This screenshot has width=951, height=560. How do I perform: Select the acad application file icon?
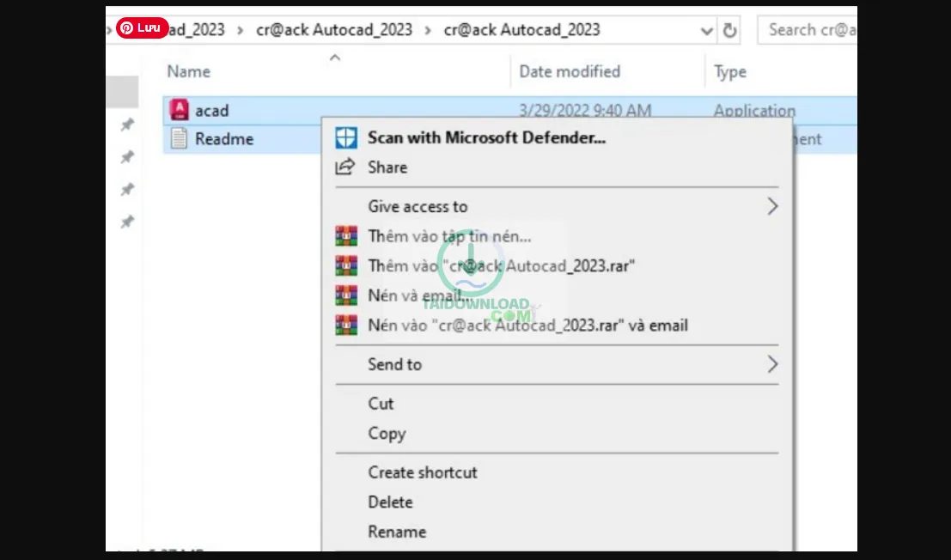[181, 110]
